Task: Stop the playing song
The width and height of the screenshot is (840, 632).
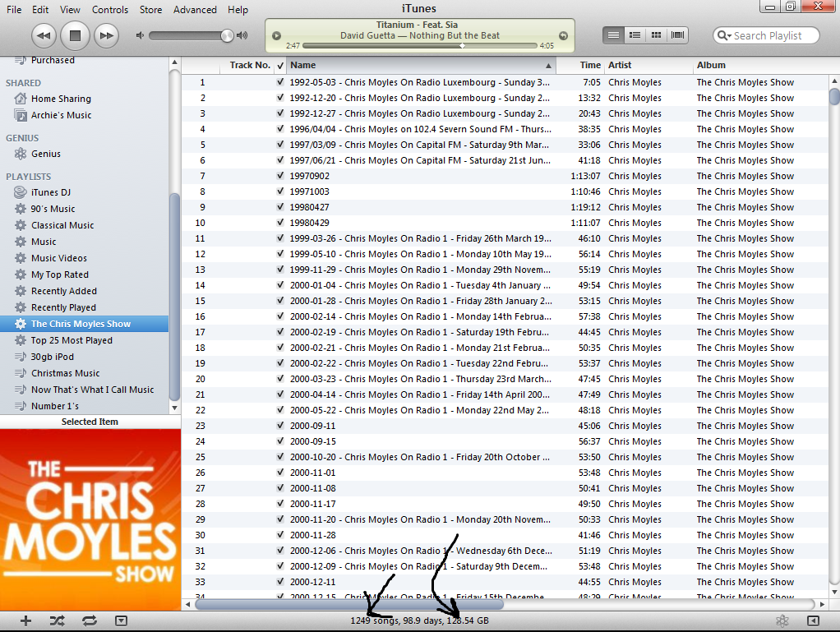Action: tap(75, 36)
